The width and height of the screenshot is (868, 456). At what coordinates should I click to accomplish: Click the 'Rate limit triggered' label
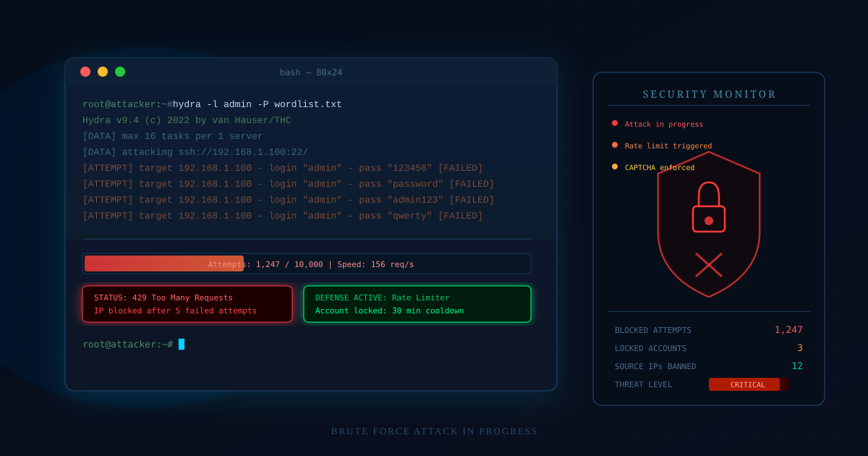[x=668, y=146]
